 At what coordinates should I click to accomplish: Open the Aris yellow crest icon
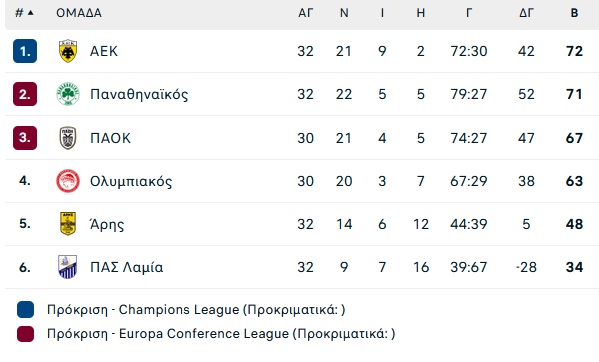pyautogui.click(x=68, y=224)
